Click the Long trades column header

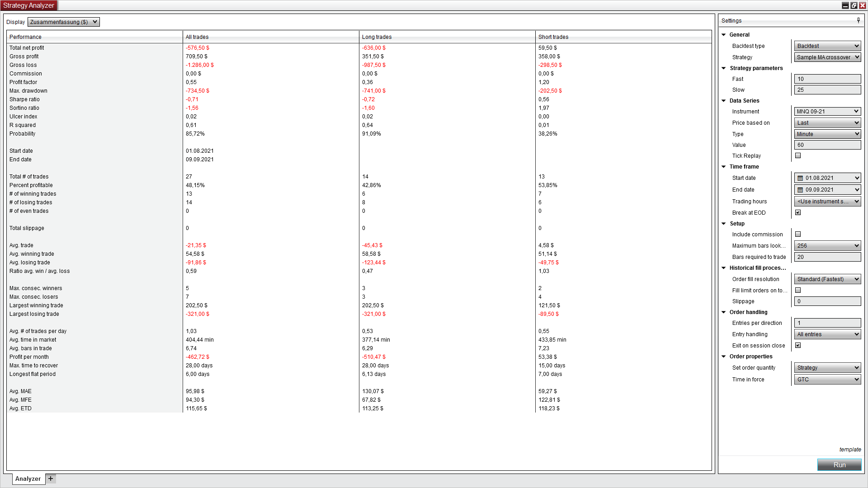pyautogui.click(x=377, y=37)
